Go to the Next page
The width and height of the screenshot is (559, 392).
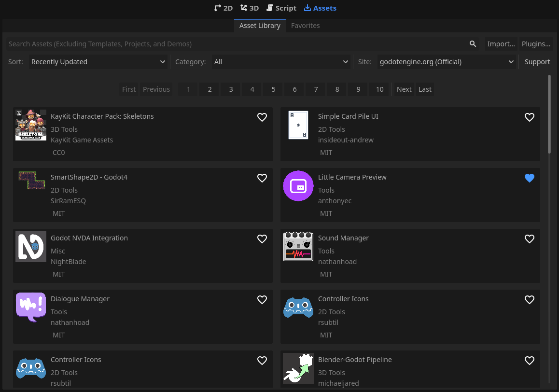point(404,89)
